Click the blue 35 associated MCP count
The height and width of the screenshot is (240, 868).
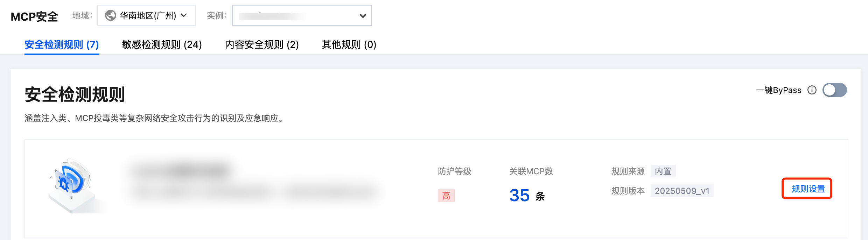click(x=519, y=195)
